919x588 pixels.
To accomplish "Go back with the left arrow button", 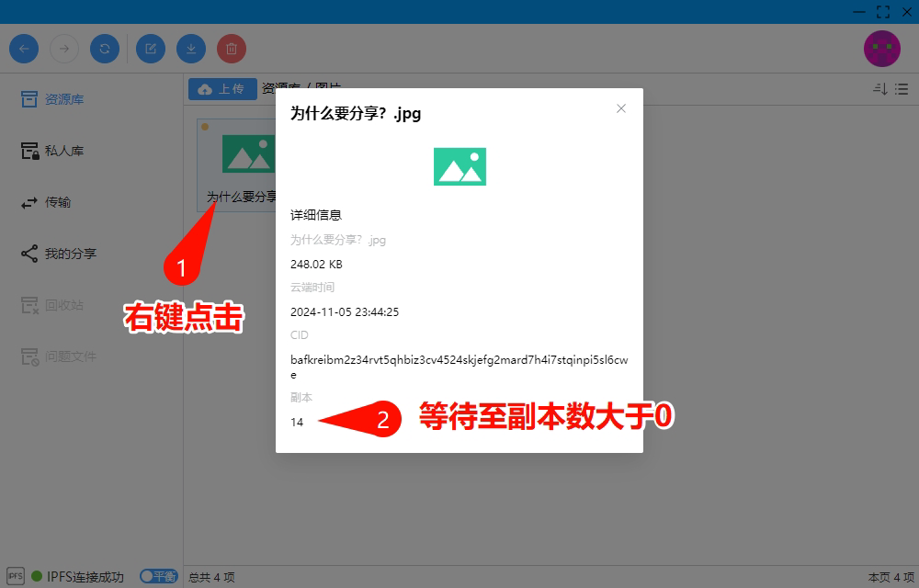I will tap(24, 49).
